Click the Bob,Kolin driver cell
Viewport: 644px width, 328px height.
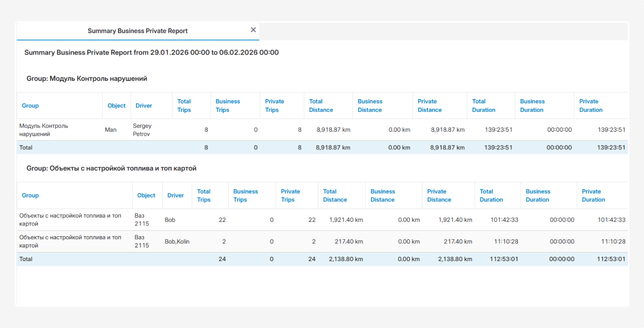(177, 242)
